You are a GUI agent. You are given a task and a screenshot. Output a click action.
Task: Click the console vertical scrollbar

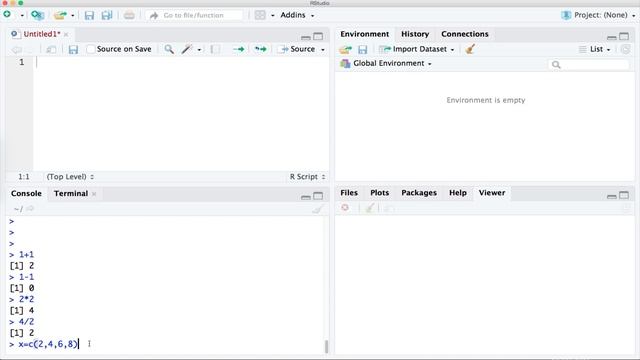point(326,347)
